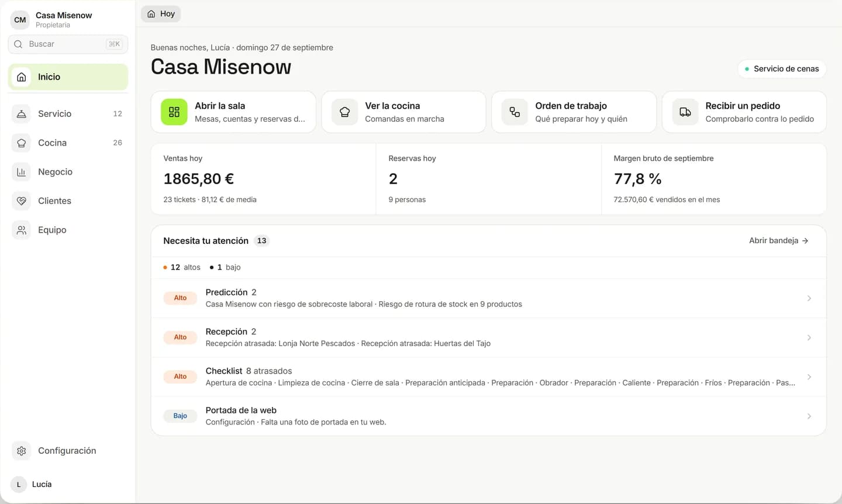Go to Inicio in sidebar menu
This screenshot has width=842, height=504.
pyautogui.click(x=68, y=77)
